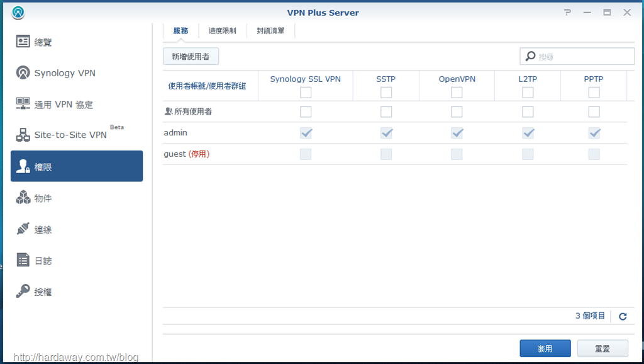Image resolution: width=644 pixels, height=364 pixels.
Task: Enable L2TP for 所有使用者
Action: tap(528, 111)
